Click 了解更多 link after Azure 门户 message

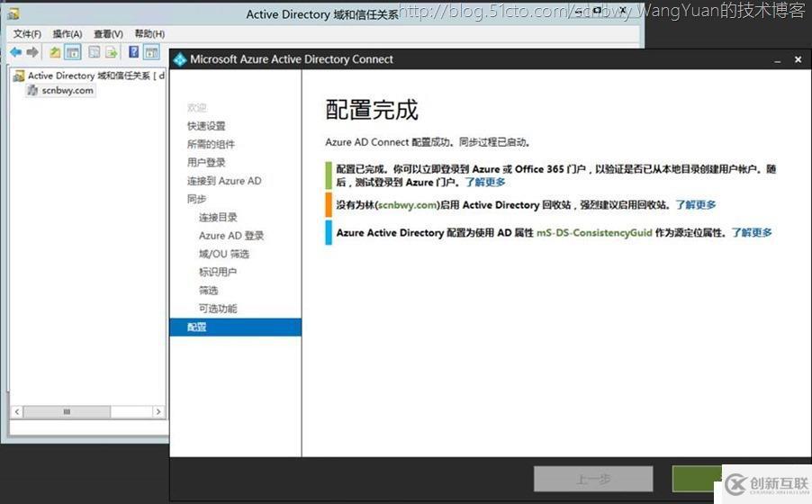point(485,182)
